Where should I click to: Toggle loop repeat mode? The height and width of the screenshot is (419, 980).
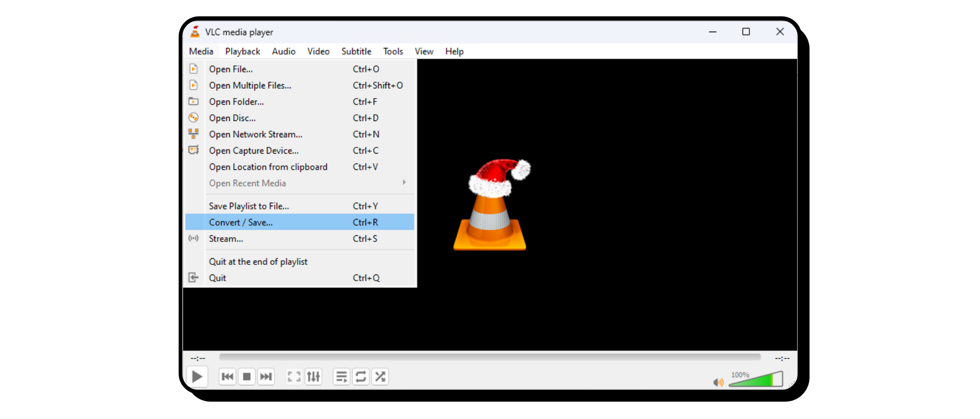[x=361, y=377]
